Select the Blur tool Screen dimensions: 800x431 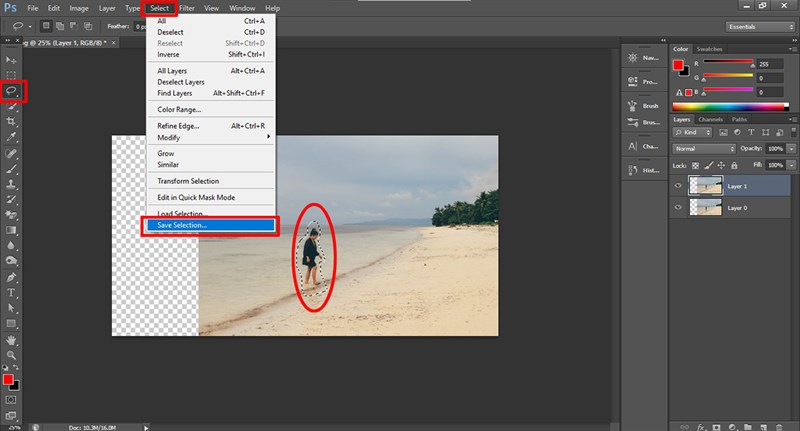click(11, 245)
